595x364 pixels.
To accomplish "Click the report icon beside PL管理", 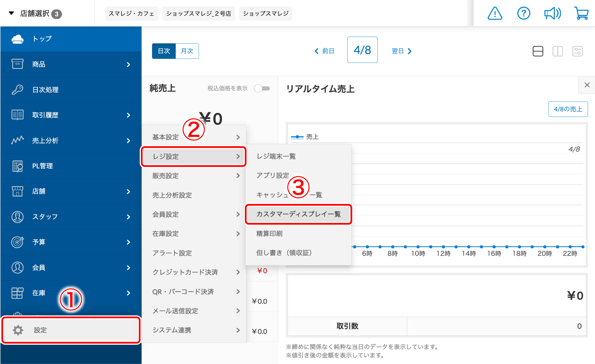I will click(x=17, y=166).
